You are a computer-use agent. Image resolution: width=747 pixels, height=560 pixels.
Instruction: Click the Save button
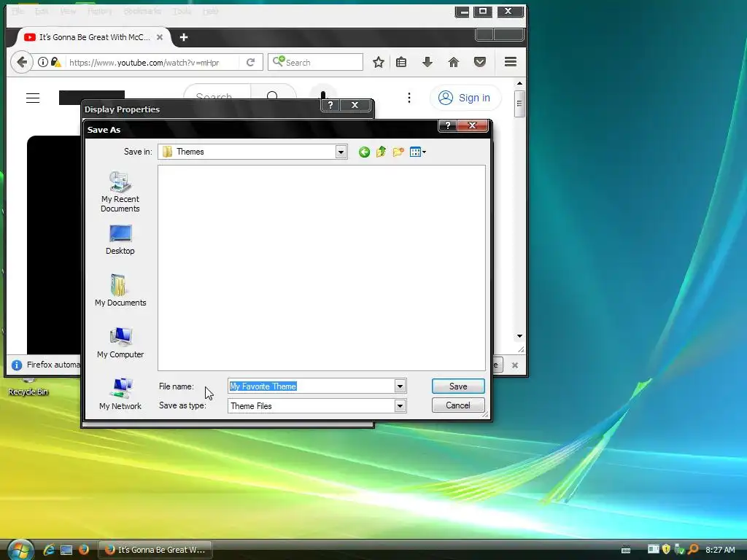[458, 386]
